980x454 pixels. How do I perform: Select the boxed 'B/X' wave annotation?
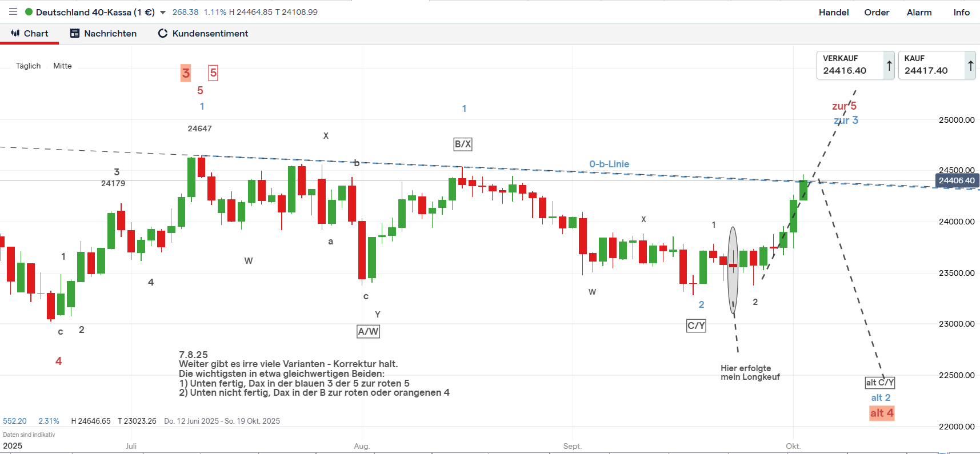463,144
